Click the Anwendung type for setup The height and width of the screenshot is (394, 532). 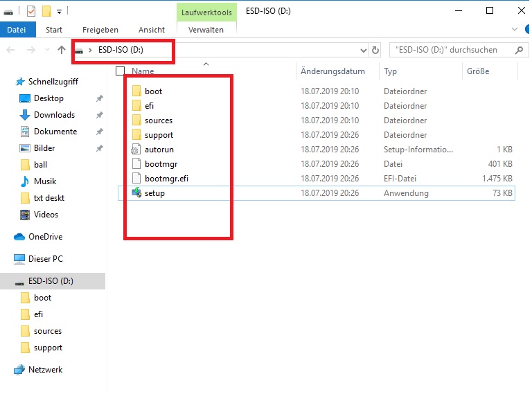406,193
